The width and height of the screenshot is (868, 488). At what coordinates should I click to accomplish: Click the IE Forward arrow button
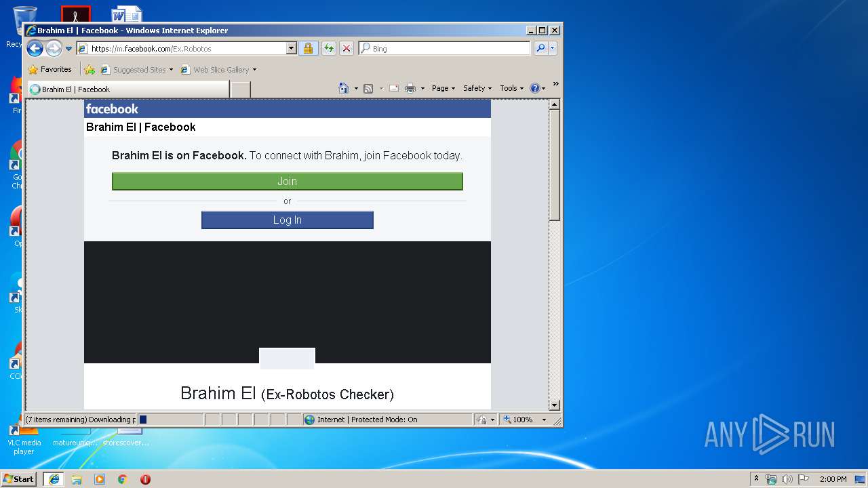click(x=54, y=48)
